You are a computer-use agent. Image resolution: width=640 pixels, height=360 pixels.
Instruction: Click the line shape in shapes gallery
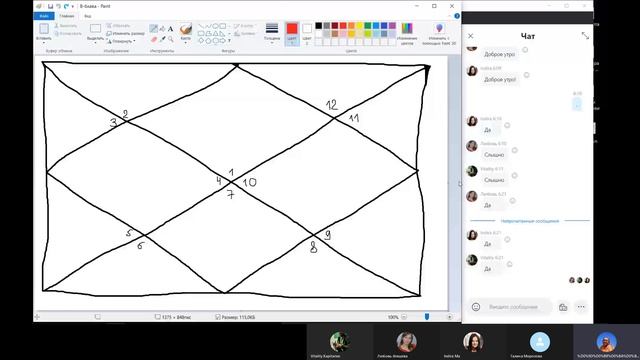pyautogui.click(x=201, y=26)
